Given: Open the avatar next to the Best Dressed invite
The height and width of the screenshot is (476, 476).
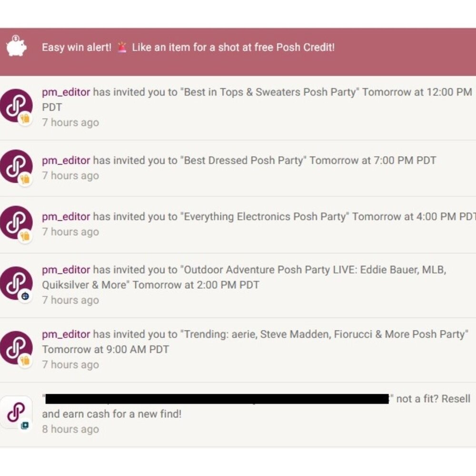Looking at the screenshot, I should pos(16,166).
